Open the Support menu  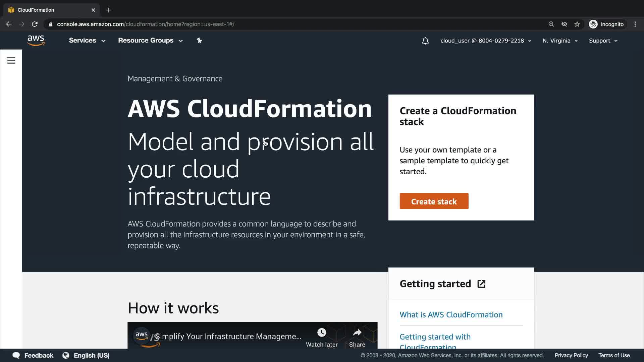click(x=603, y=41)
